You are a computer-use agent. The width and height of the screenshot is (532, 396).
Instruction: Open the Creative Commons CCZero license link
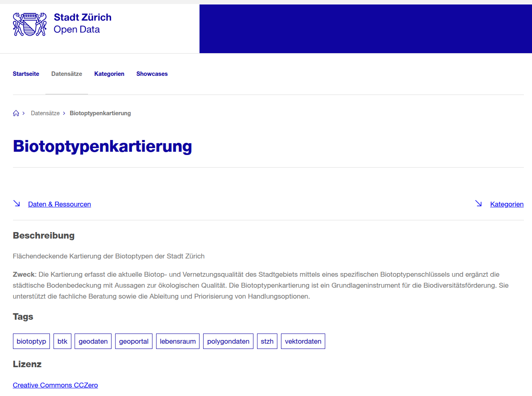[55, 385]
